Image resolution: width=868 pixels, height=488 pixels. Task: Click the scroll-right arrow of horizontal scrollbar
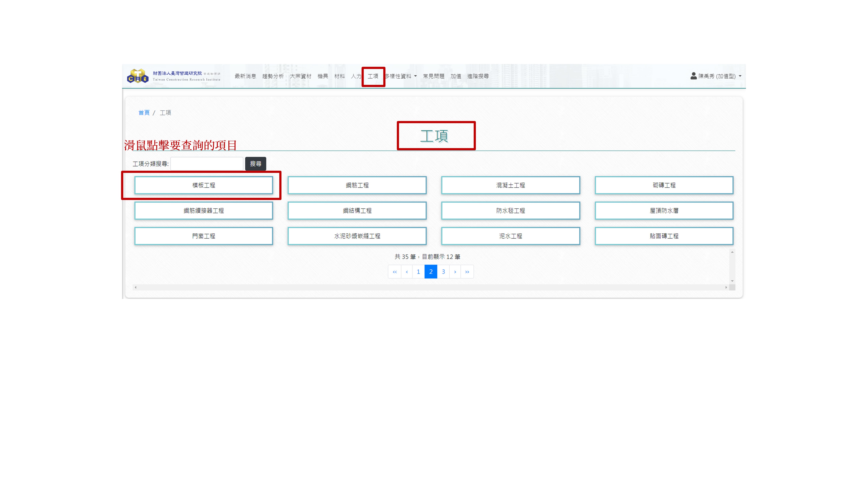pos(726,287)
